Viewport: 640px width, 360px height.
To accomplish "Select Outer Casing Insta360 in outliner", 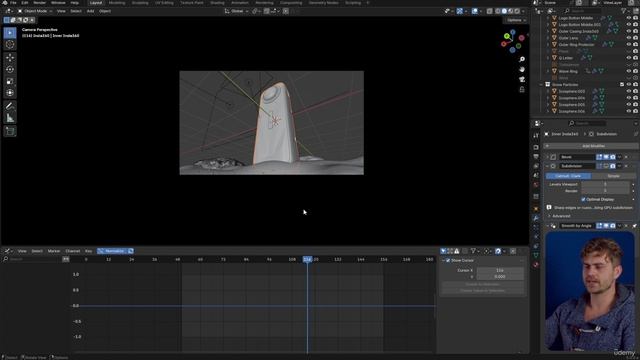I will pyautogui.click(x=579, y=31).
